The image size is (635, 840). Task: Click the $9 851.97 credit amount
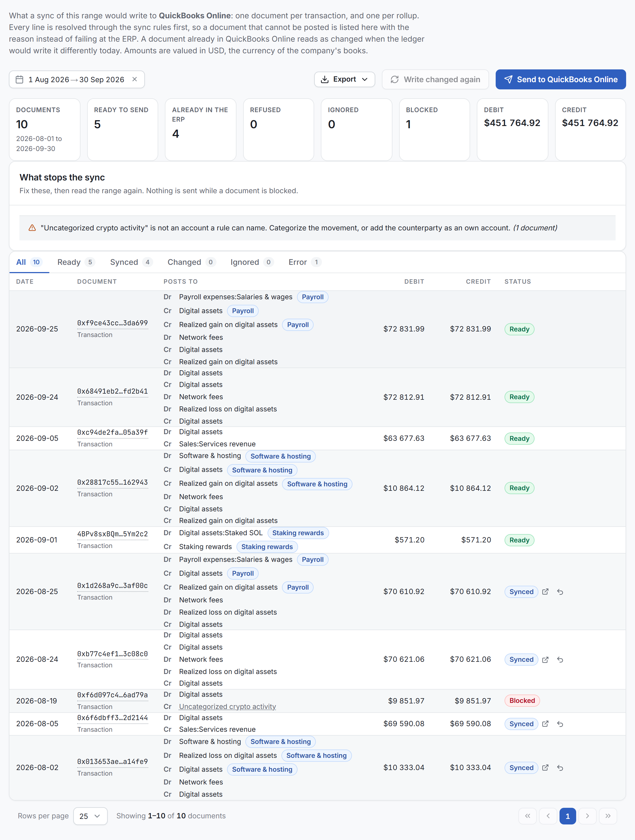(x=473, y=701)
